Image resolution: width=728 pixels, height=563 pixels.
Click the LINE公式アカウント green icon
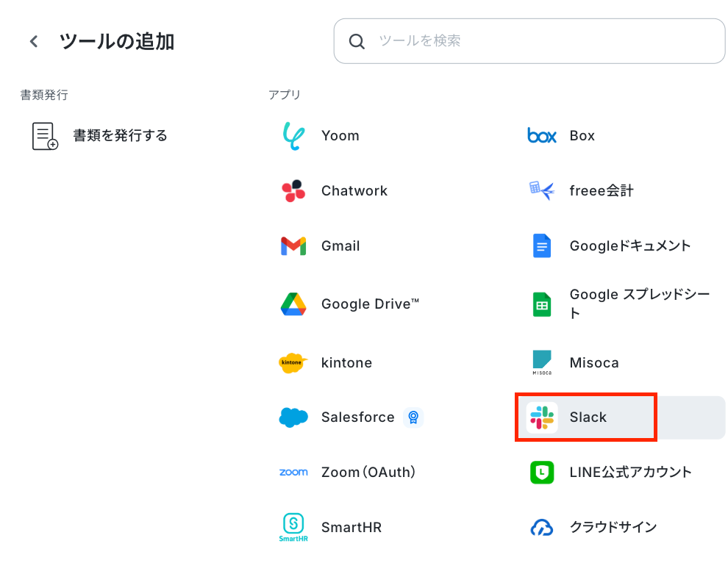click(x=542, y=472)
